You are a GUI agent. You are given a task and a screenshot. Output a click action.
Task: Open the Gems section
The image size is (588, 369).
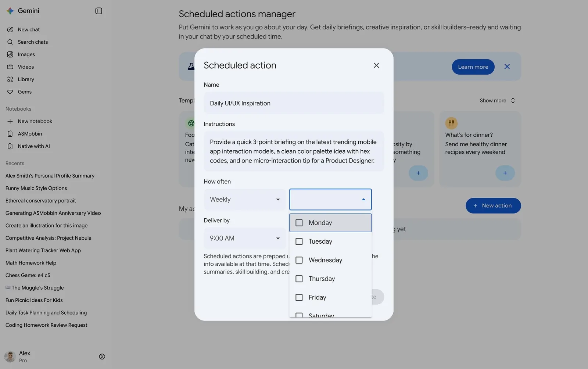25,92
